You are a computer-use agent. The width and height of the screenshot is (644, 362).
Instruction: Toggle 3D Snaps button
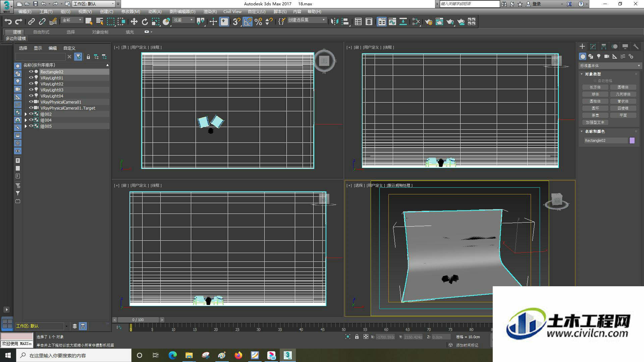[x=236, y=22]
